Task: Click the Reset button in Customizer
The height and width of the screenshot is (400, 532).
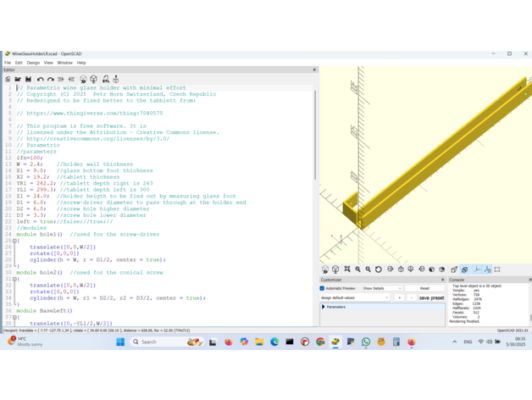Action: click(x=424, y=288)
